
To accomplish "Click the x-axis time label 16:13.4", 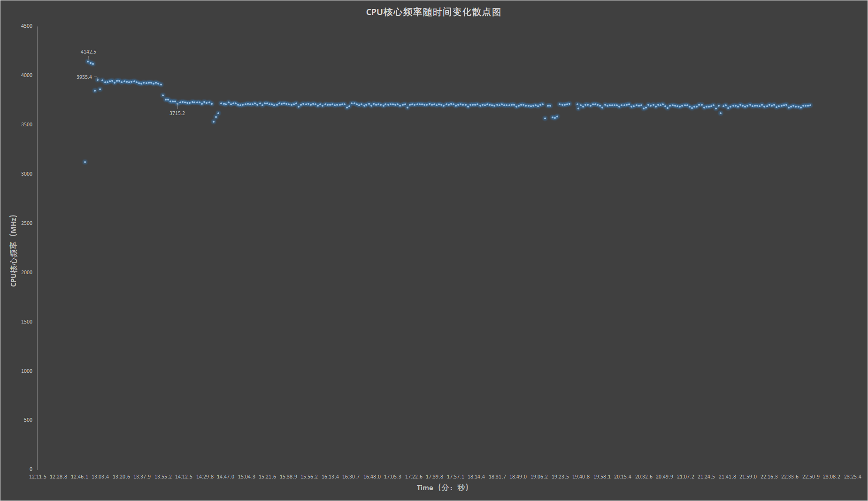I will tap(330, 477).
